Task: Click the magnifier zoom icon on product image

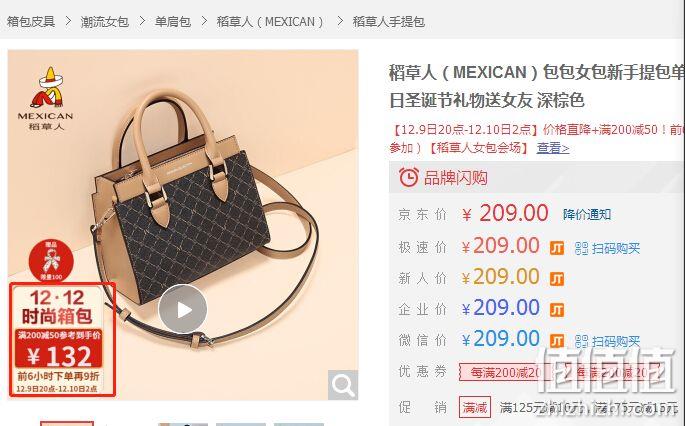Action: [343, 385]
